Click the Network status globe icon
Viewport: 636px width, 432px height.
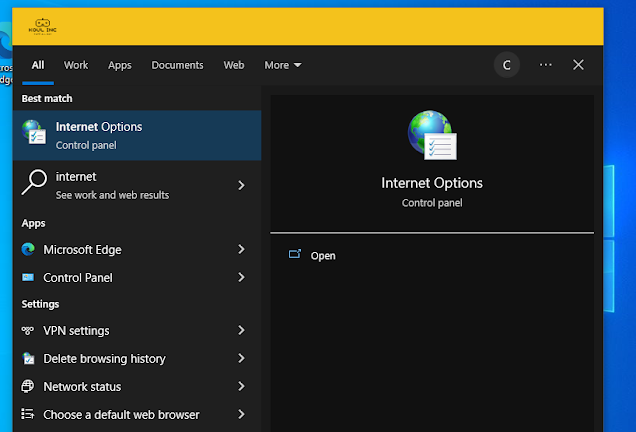pyautogui.click(x=28, y=386)
